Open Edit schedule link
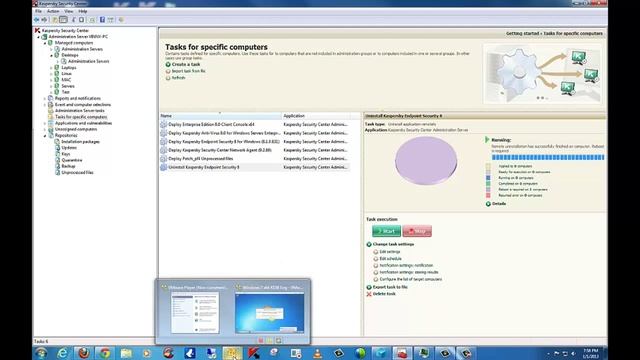Viewport: 640px width, 360px height. (391, 259)
